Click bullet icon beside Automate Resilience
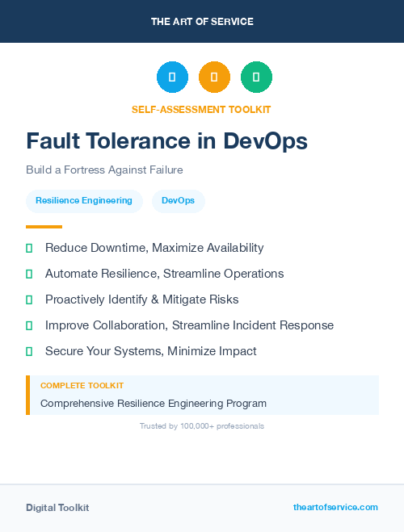 (x=29, y=274)
